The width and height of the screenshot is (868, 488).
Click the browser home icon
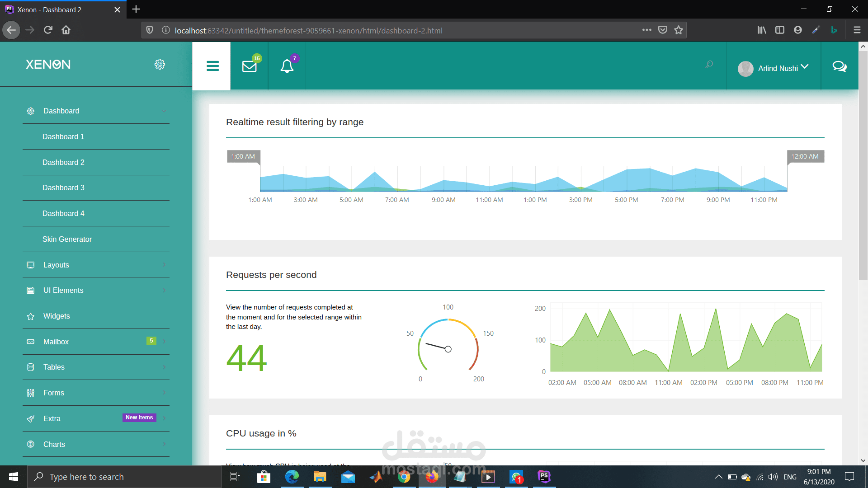coord(66,30)
